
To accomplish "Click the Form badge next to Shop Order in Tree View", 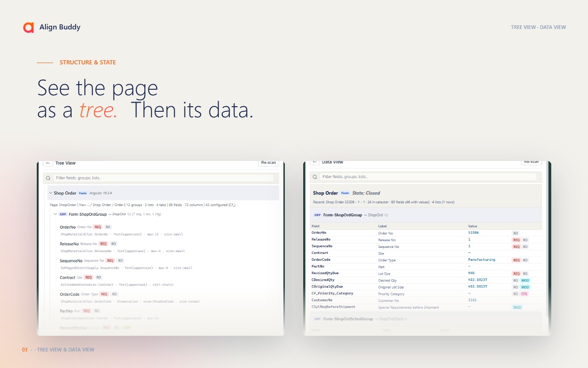I will pyautogui.click(x=83, y=193).
